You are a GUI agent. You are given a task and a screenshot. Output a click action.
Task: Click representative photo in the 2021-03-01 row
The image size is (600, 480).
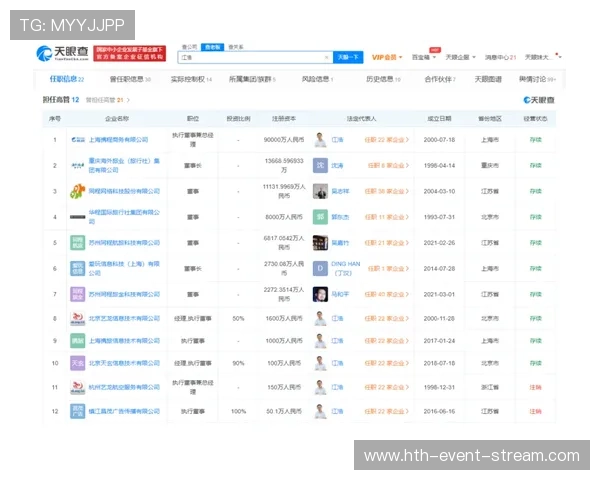[320, 294]
